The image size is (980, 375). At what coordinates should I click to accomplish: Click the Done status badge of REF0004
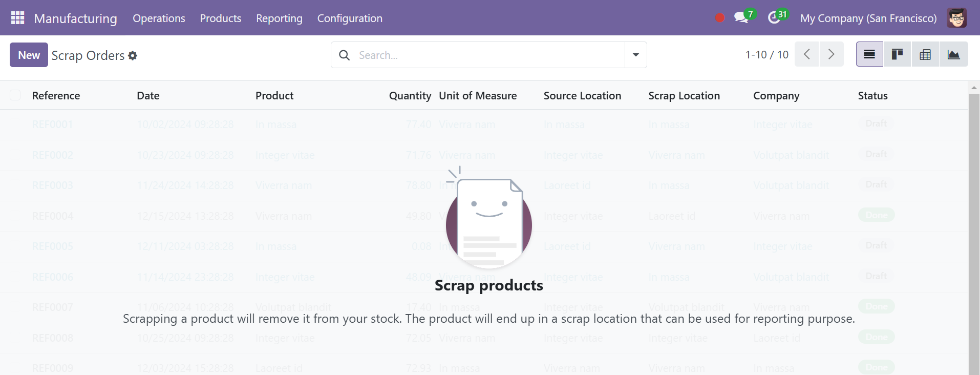[876, 215]
